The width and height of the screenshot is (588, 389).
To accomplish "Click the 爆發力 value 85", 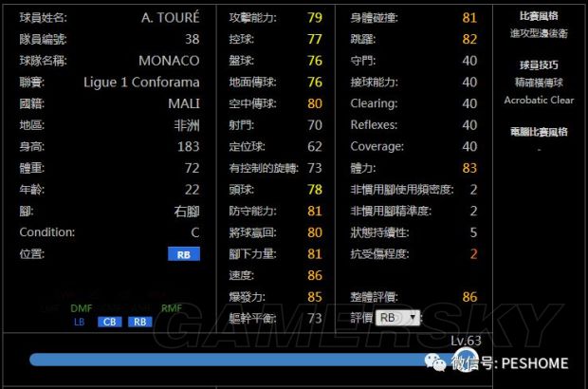I will point(315,297).
